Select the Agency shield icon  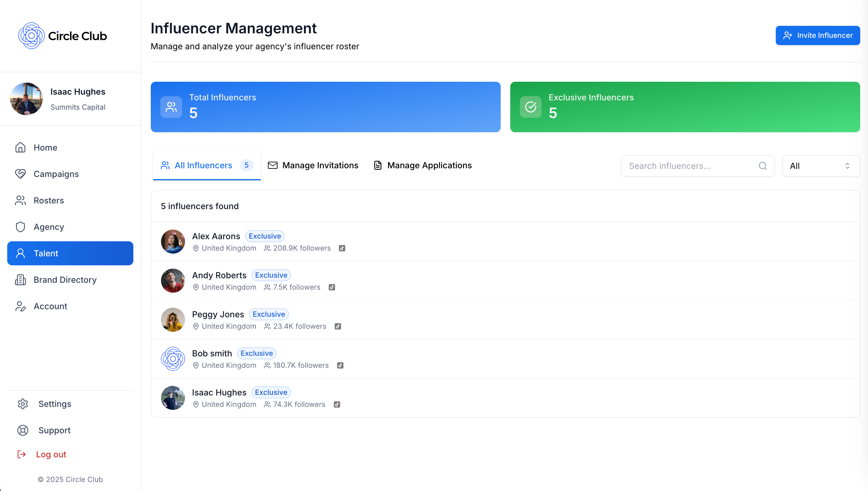tap(20, 227)
